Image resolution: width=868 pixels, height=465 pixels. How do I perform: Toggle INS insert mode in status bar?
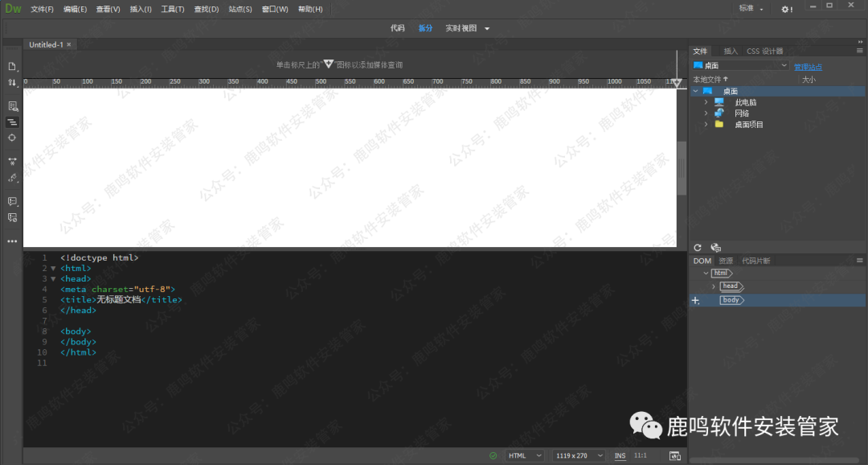(x=620, y=455)
